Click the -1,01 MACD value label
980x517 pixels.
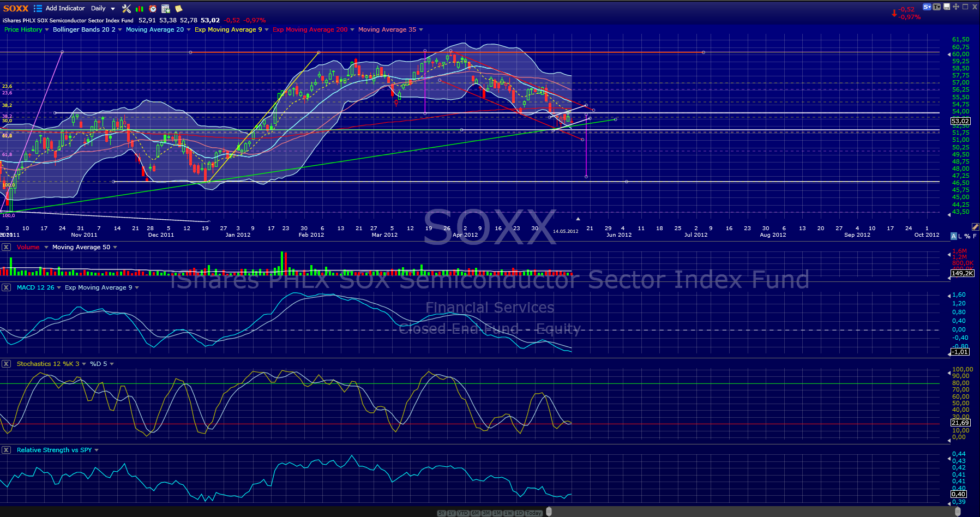tap(960, 352)
